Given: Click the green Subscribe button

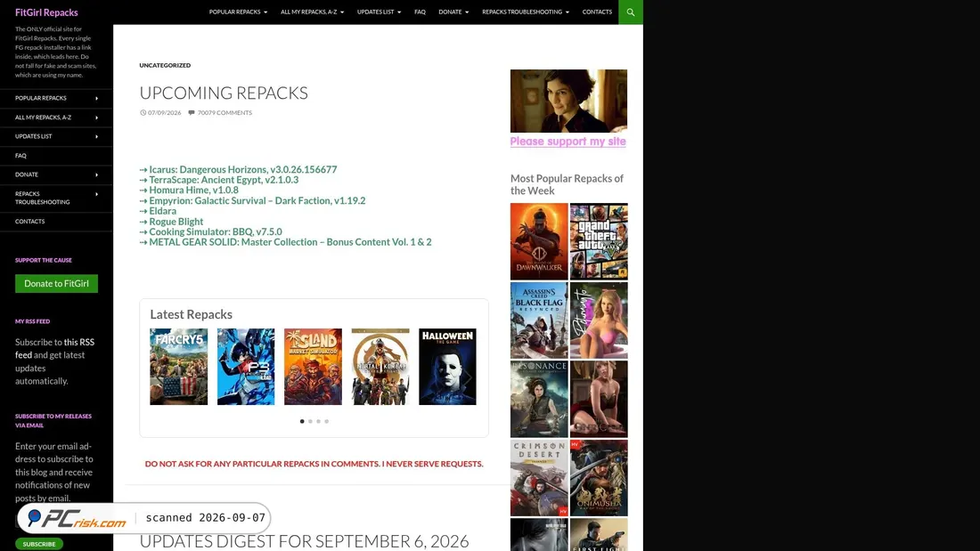Looking at the screenshot, I should tap(38, 544).
